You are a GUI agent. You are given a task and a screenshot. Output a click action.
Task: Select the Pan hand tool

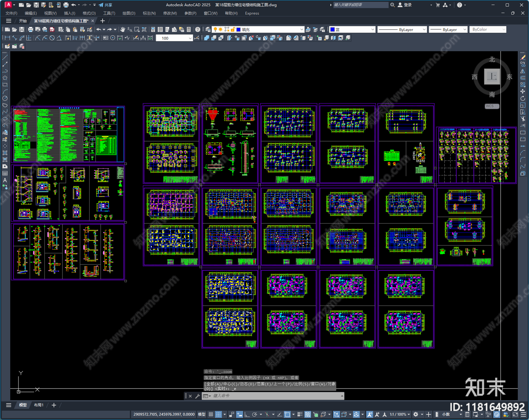[123, 29]
